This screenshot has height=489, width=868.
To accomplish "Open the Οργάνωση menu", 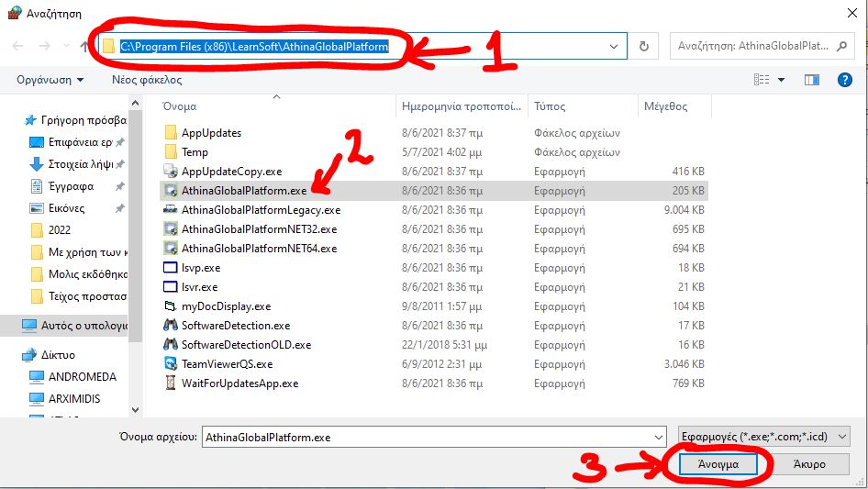I will [x=50, y=80].
